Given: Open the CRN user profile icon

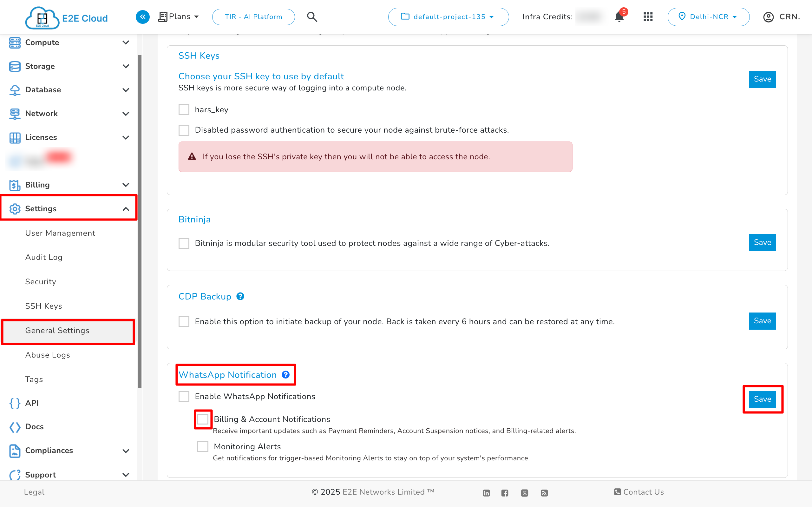Looking at the screenshot, I should pos(769,17).
